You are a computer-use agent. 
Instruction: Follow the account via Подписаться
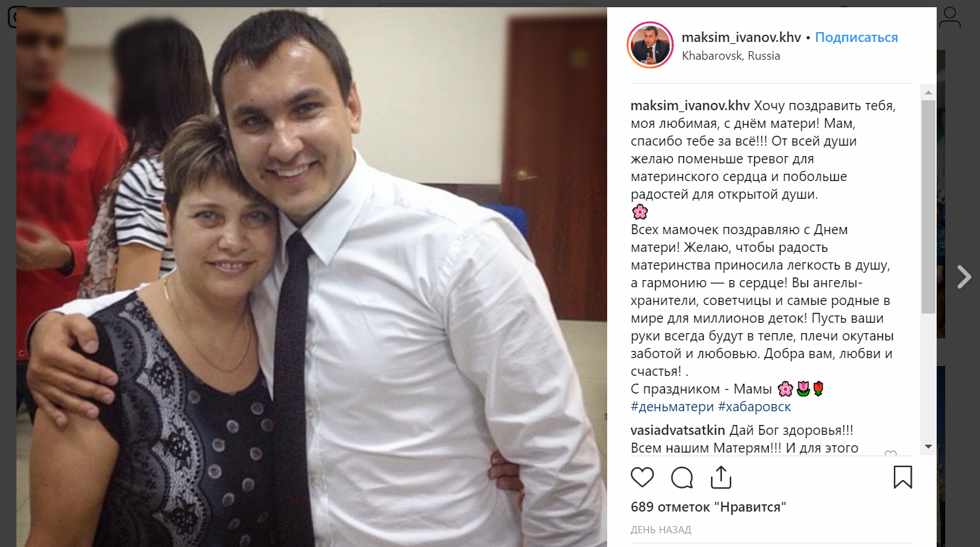[x=856, y=37]
